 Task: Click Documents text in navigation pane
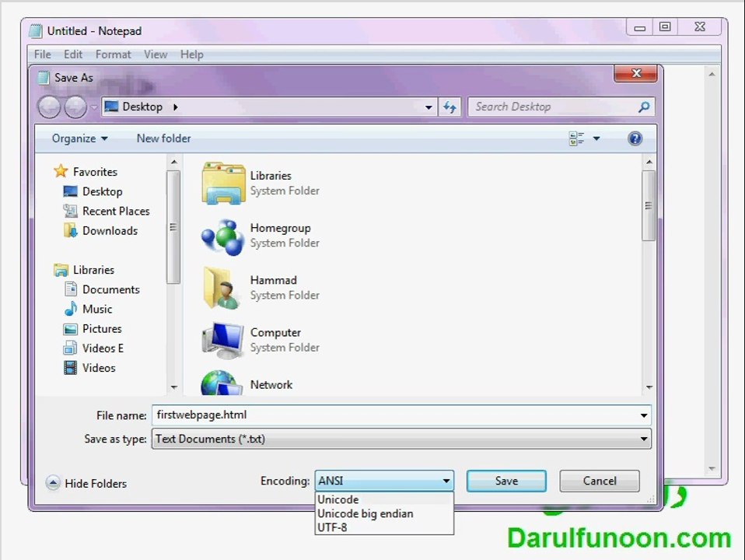pyautogui.click(x=111, y=289)
